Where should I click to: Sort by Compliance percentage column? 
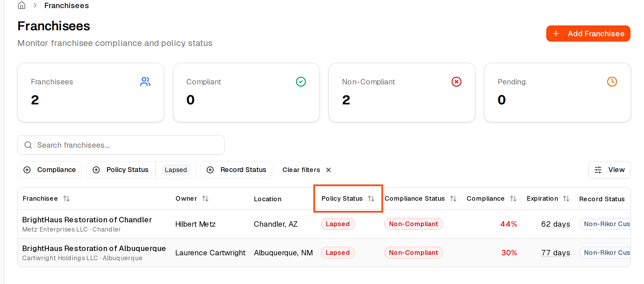pos(492,199)
